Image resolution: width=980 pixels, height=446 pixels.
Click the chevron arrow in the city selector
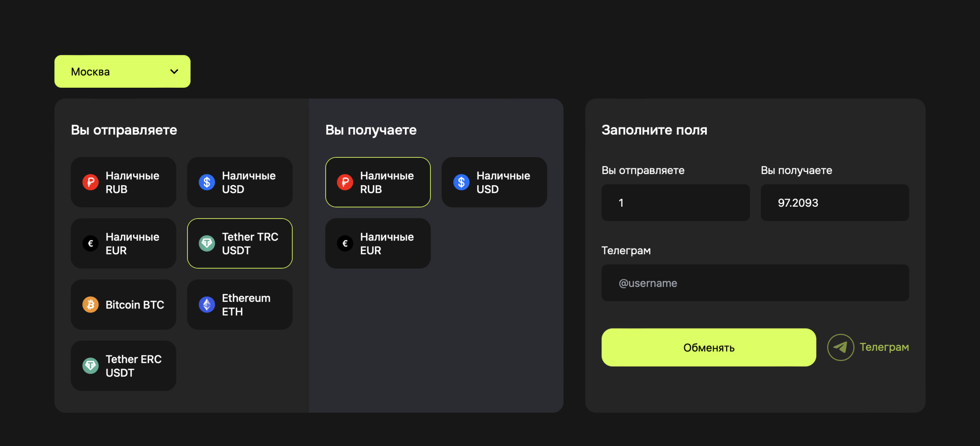coord(174,72)
